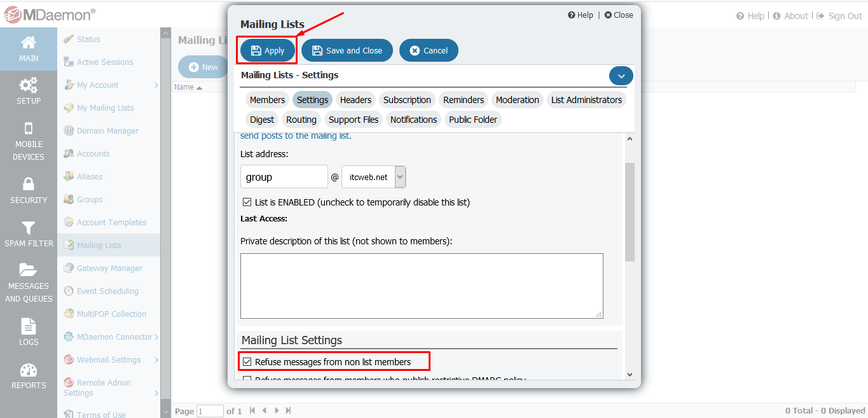This screenshot has height=418, width=868.
Task: Go to last page navigation icon
Action: (289, 411)
